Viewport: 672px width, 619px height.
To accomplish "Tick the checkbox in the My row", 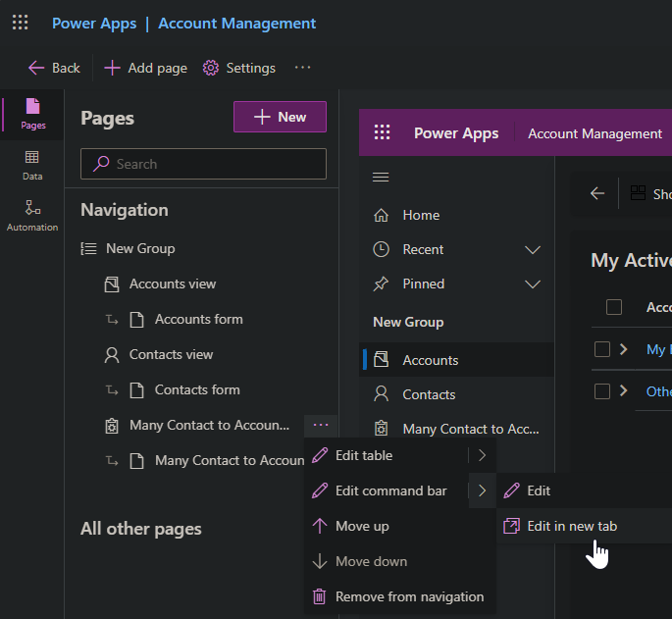I will [x=601, y=349].
